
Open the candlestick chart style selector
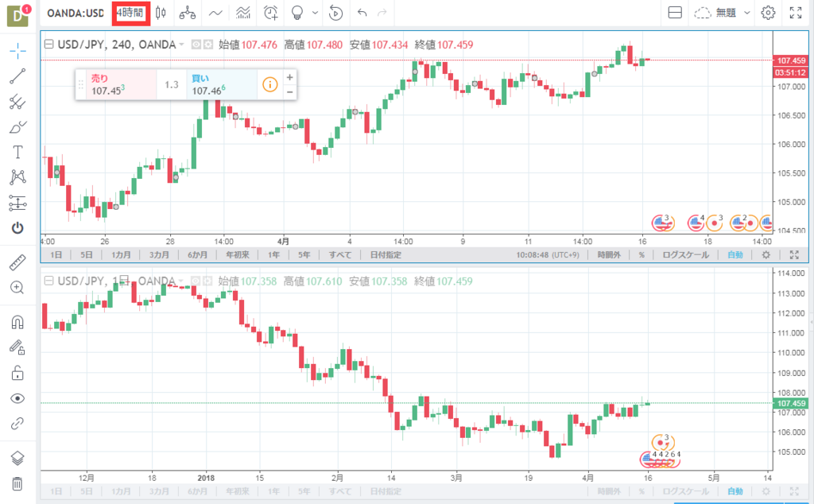point(161,13)
